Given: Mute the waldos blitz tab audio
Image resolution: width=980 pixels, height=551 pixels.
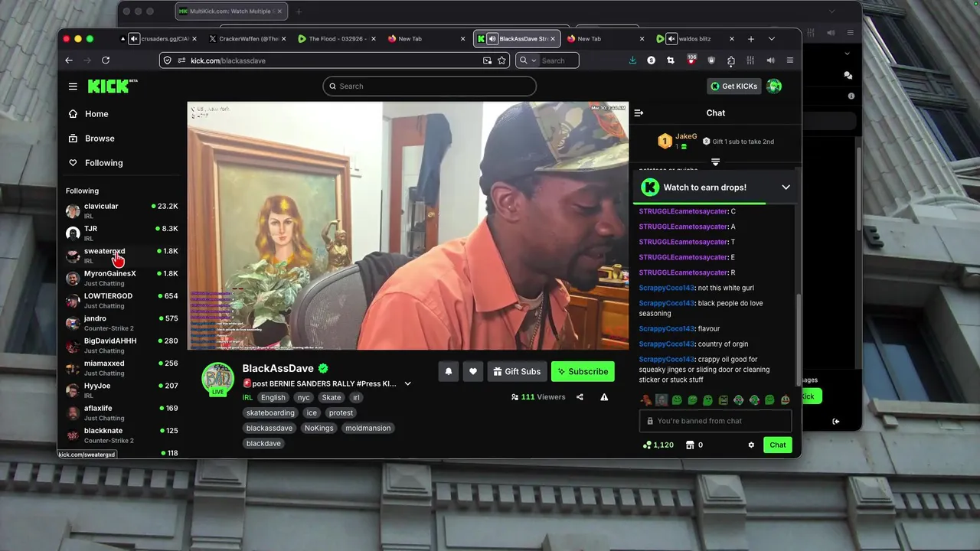Looking at the screenshot, I should pyautogui.click(x=671, y=39).
